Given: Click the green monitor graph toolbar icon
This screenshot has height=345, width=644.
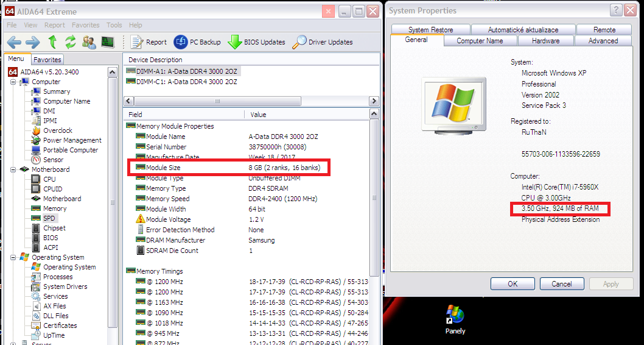Looking at the screenshot, I should click(108, 42).
